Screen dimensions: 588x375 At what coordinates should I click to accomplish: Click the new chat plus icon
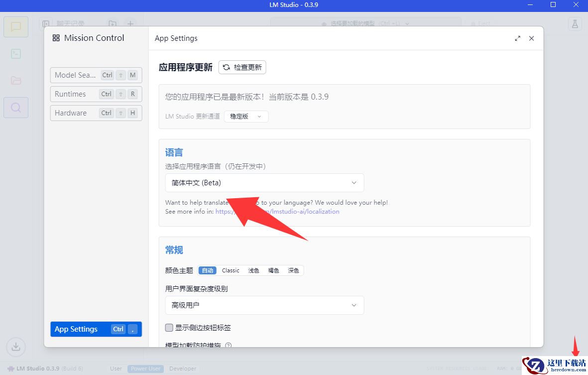(130, 23)
